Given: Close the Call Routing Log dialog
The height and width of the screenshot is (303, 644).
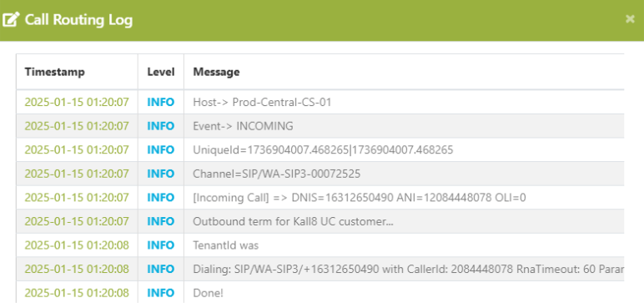Looking at the screenshot, I should click(x=630, y=19).
